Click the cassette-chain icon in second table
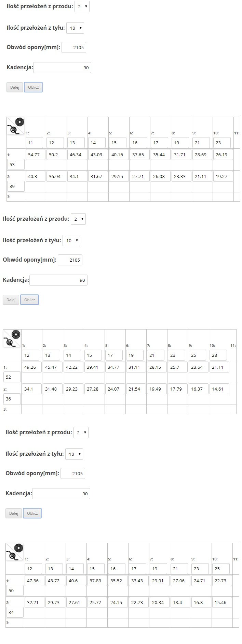The width and height of the screenshot is (242, 644). pos(12,339)
